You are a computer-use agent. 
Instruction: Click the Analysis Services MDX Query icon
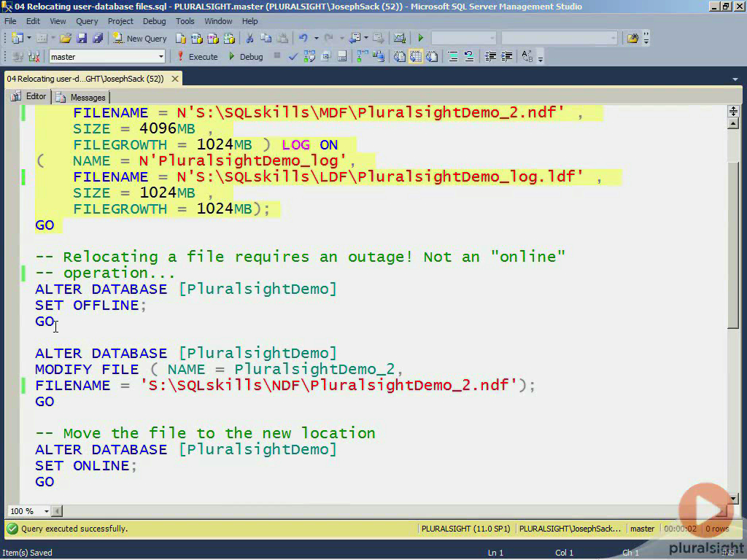[196, 38]
